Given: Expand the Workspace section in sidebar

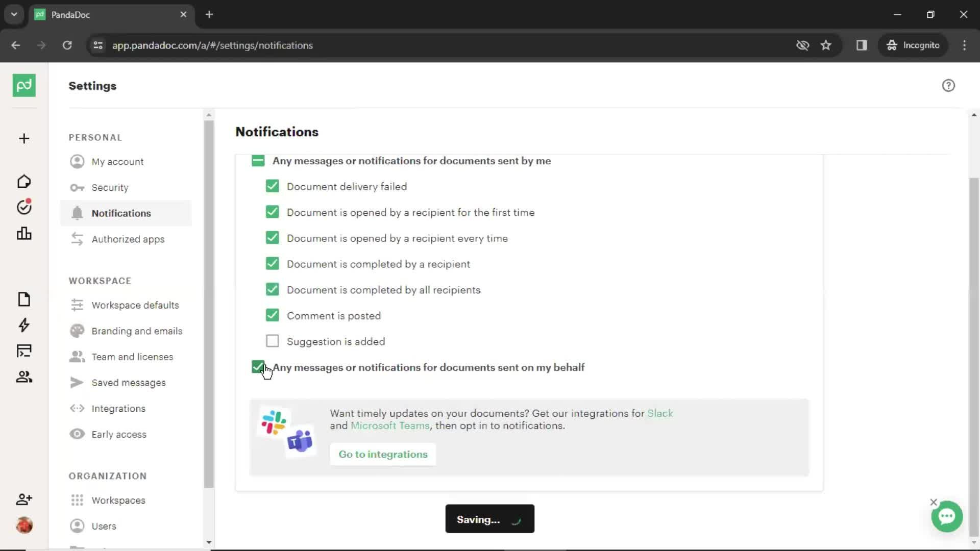Looking at the screenshot, I should click(100, 281).
